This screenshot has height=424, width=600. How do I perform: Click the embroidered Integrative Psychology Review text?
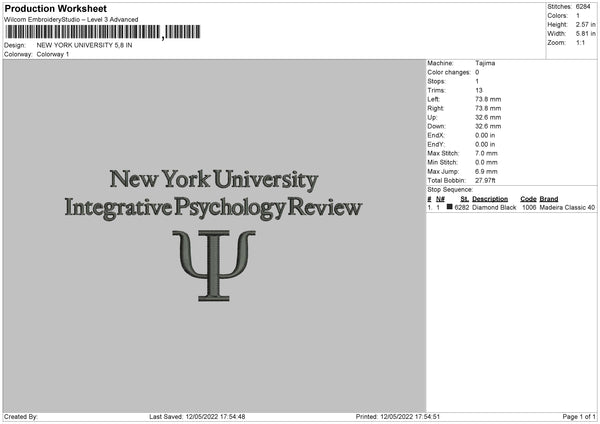click(x=213, y=208)
